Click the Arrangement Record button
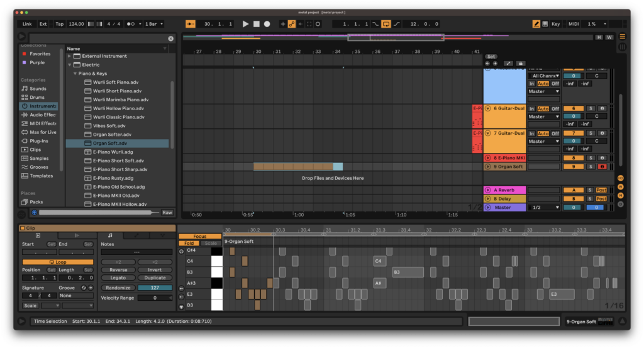 tap(267, 24)
